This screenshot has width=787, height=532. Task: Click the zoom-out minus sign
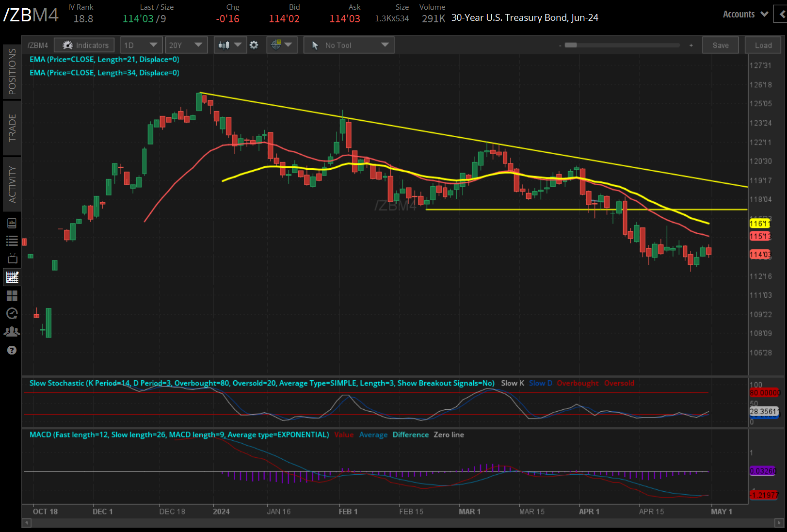(x=560, y=45)
